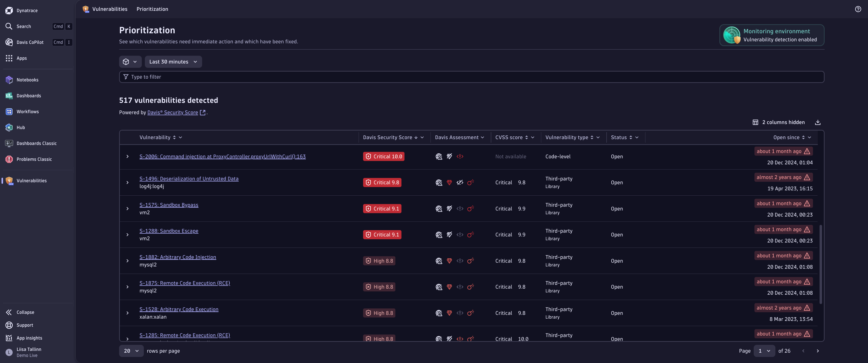Open the Davis Security Score link
868x363 pixels.
click(x=173, y=112)
